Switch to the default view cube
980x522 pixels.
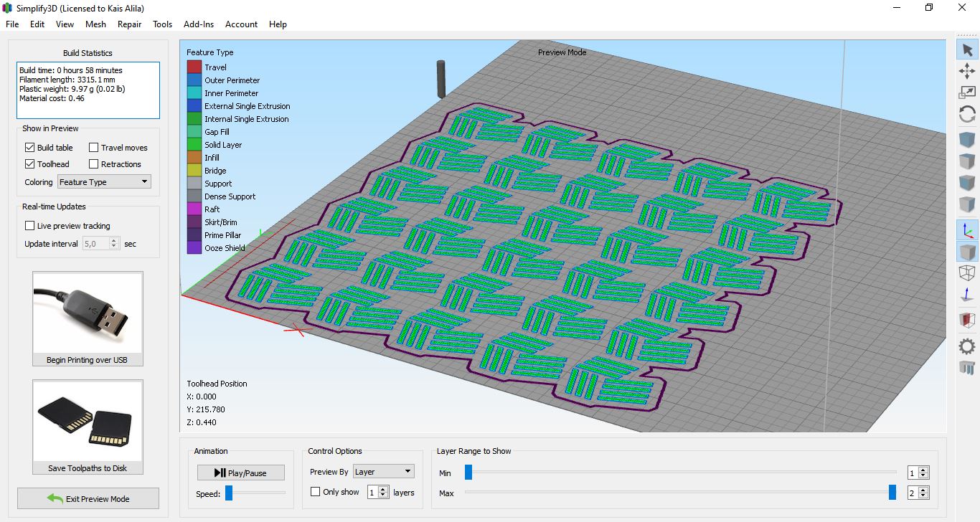tap(967, 139)
